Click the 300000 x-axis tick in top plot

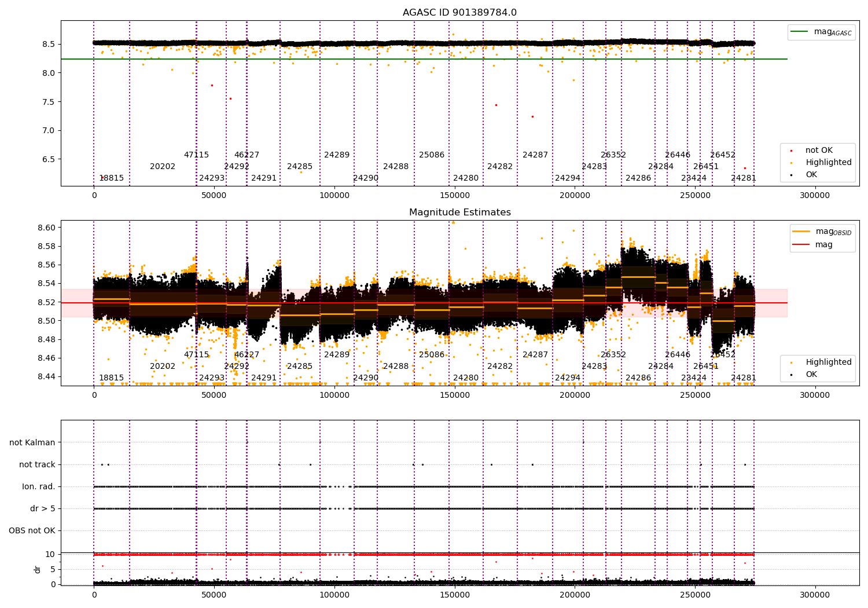pyautogui.click(x=815, y=196)
